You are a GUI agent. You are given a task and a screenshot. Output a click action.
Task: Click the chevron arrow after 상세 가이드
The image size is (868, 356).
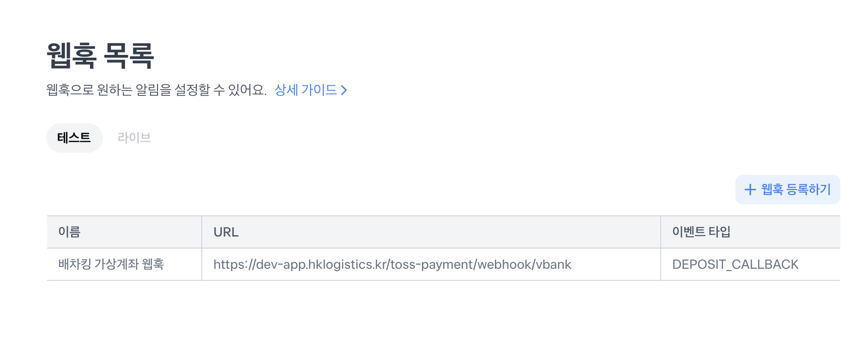pos(344,90)
